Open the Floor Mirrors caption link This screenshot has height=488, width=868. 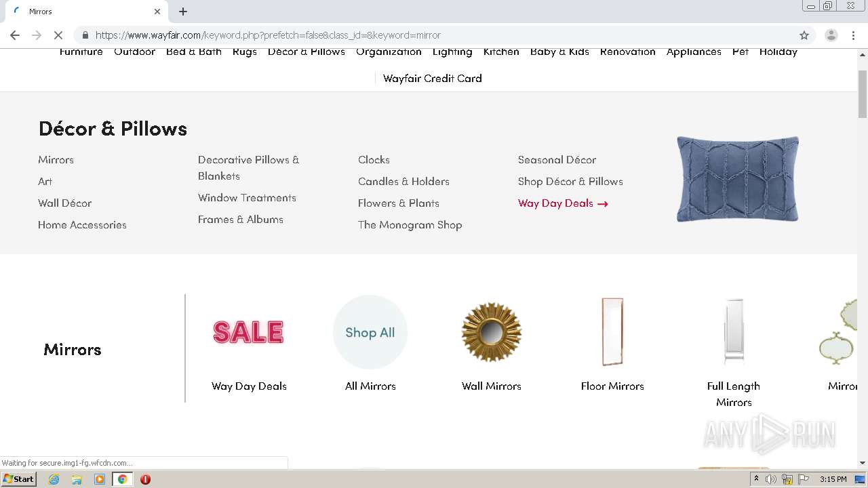coord(612,386)
